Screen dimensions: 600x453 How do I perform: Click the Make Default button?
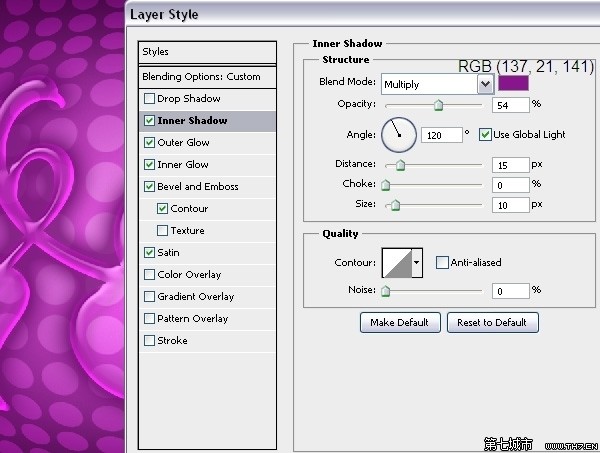coord(399,322)
